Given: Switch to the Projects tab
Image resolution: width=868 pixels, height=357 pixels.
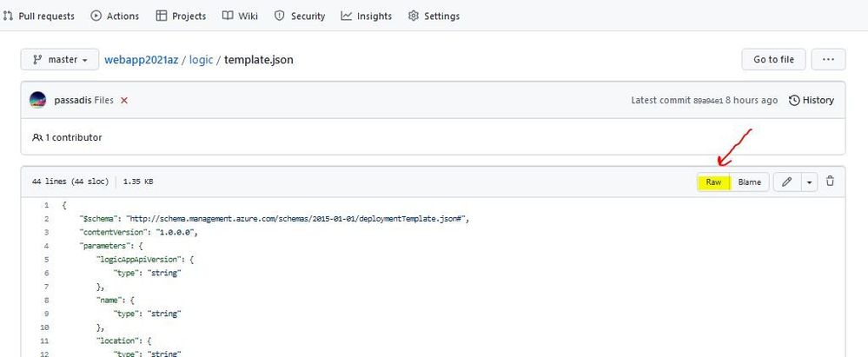Looking at the screenshot, I should [x=181, y=16].
